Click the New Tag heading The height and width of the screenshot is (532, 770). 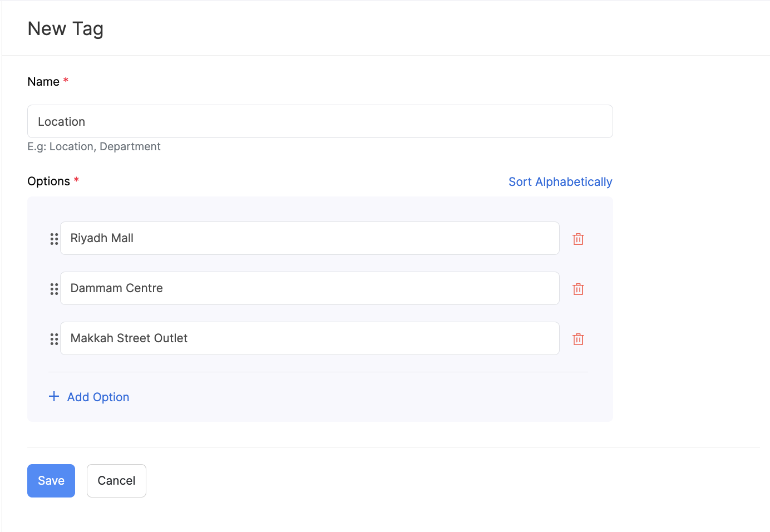[65, 28]
